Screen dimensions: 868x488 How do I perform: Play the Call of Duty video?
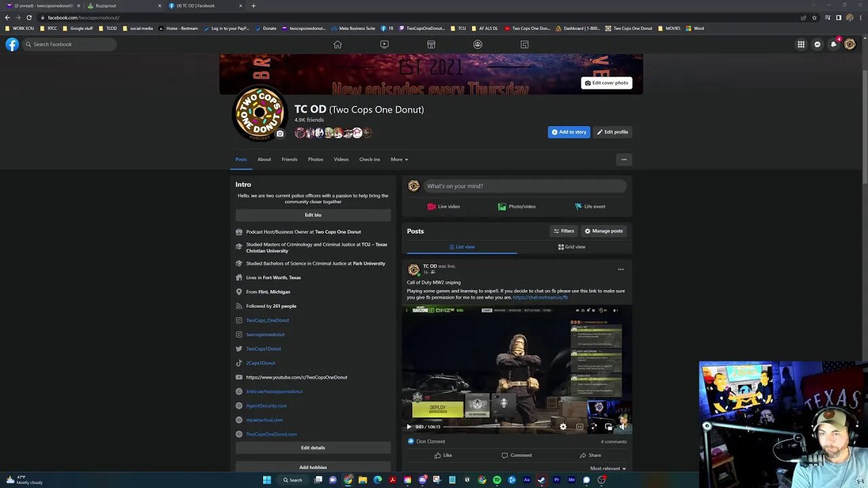(x=409, y=426)
